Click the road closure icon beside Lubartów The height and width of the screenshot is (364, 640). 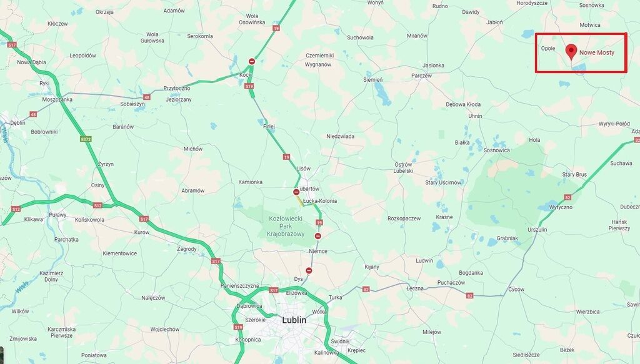tap(296, 192)
